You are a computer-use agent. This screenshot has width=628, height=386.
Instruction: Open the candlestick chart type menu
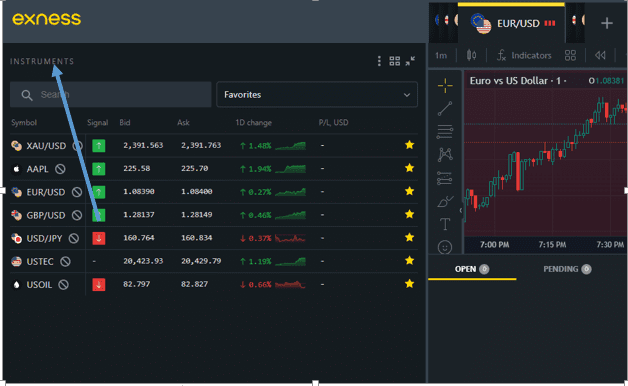471,55
